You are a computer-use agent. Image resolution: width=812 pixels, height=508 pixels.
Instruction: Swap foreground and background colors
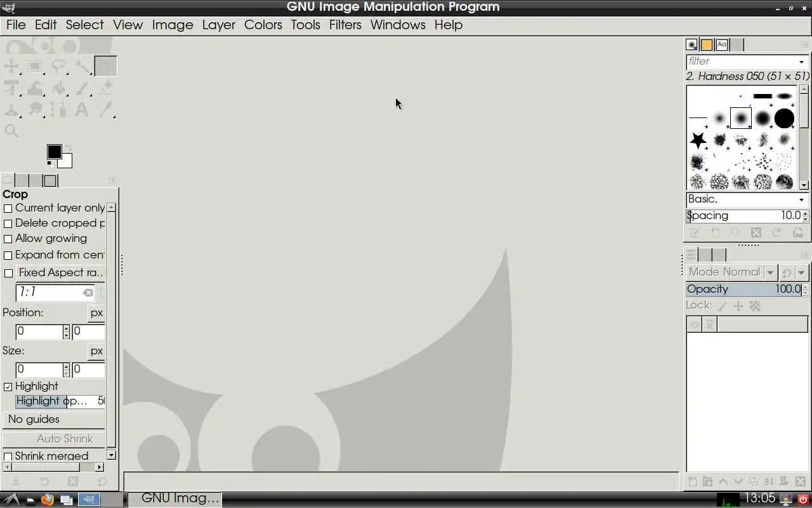(x=69, y=148)
